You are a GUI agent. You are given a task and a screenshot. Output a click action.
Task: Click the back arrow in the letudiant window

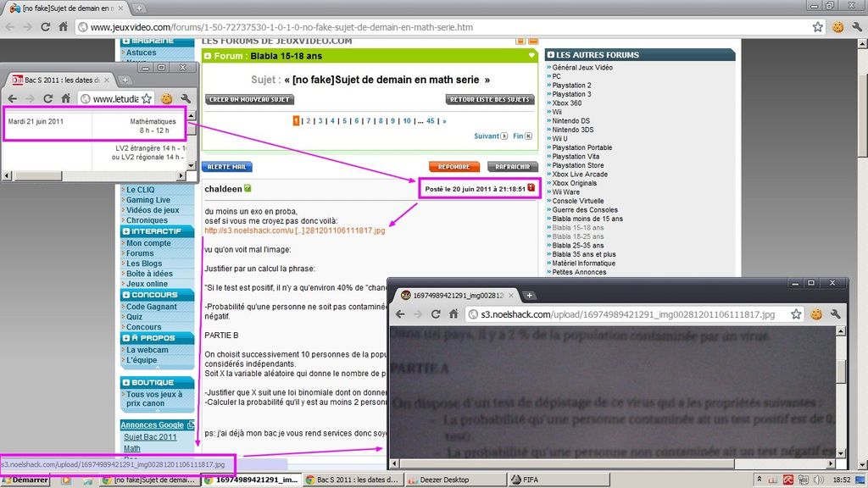tap(12, 98)
